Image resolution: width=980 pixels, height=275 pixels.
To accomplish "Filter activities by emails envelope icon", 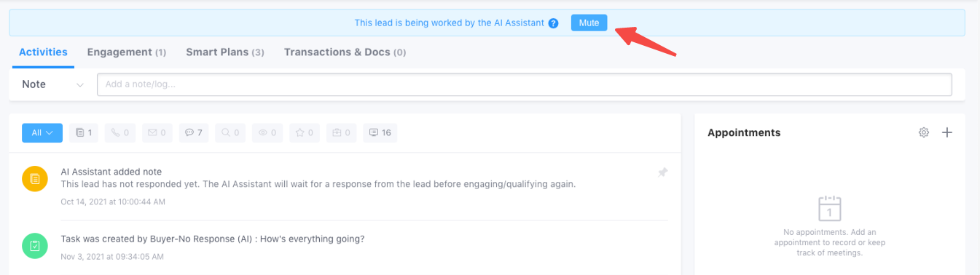I will tap(157, 133).
